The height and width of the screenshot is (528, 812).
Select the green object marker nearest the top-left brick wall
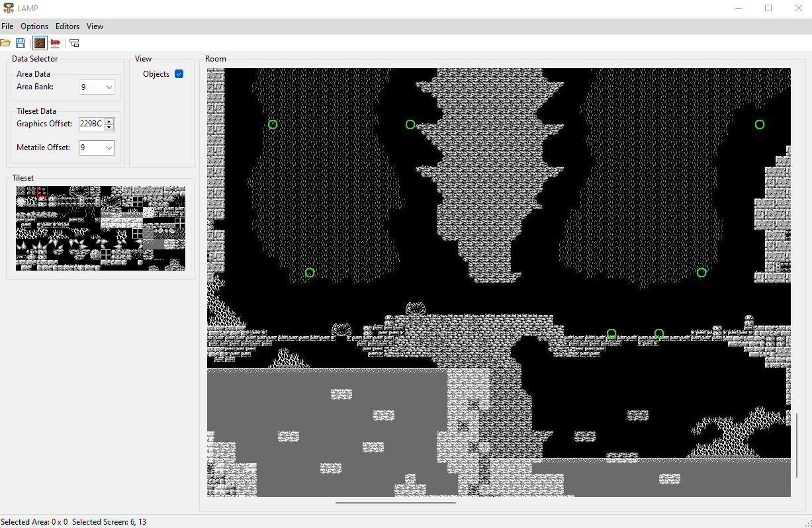pos(273,124)
